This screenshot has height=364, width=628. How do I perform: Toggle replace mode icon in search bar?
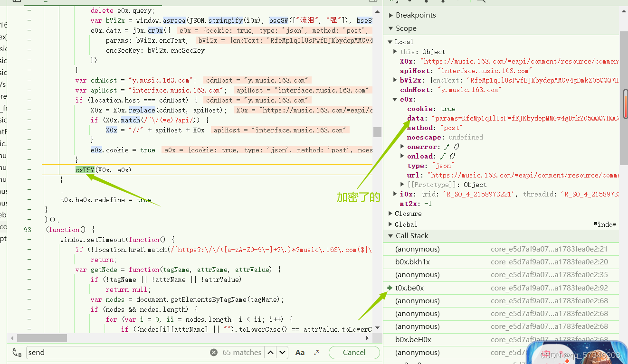pyautogui.click(x=17, y=353)
